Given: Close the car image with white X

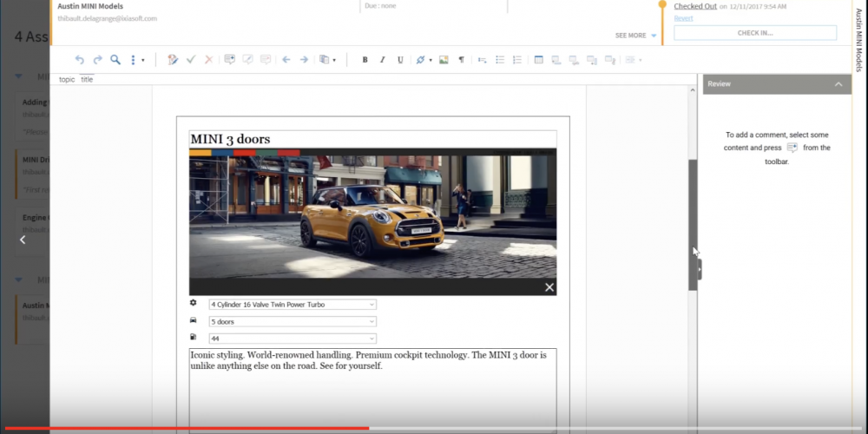Looking at the screenshot, I should point(549,287).
